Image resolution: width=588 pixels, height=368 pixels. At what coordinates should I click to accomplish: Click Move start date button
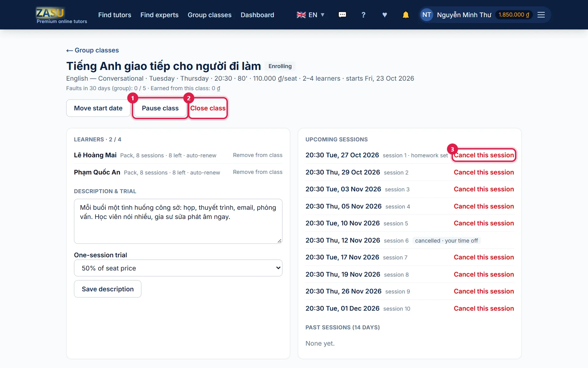pos(98,108)
